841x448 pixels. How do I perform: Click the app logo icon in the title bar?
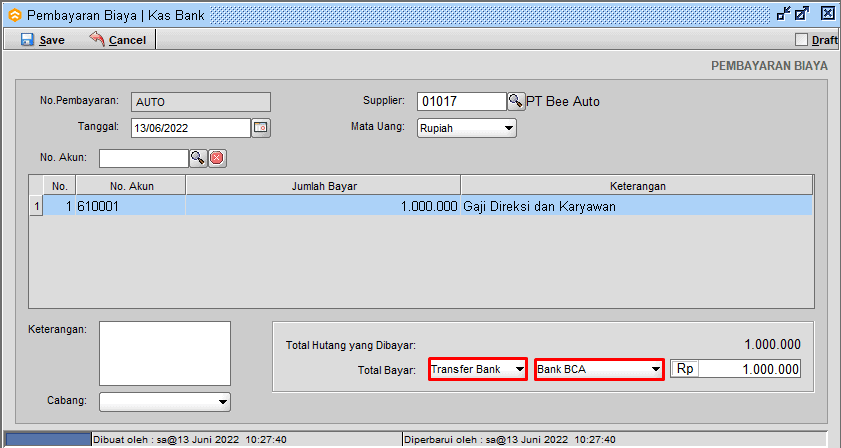coord(14,15)
